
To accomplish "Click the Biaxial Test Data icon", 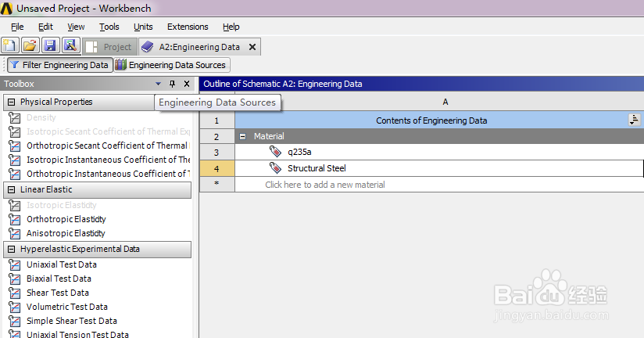I will [14, 279].
